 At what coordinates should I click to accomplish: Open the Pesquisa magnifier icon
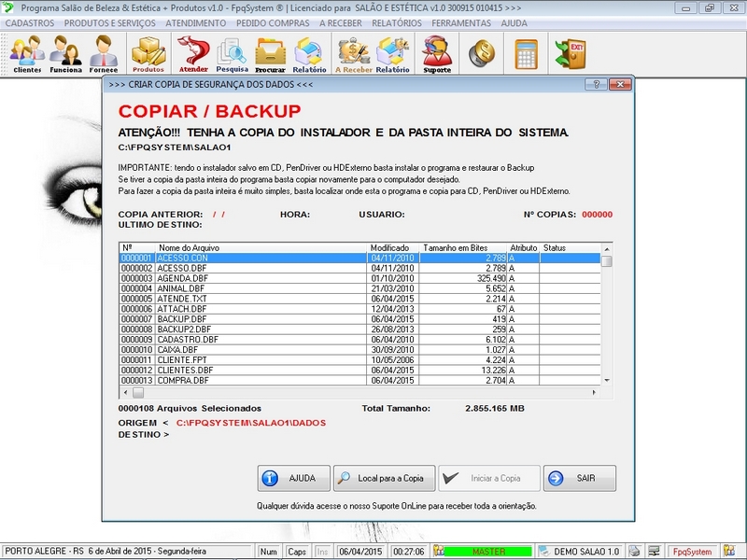point(232,53)
